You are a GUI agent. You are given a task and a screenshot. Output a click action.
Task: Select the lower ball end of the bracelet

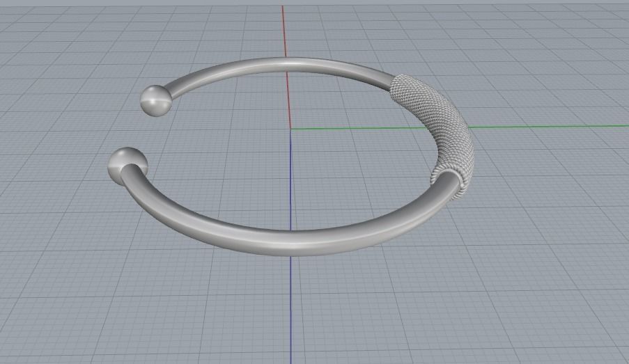click(127, 166)
